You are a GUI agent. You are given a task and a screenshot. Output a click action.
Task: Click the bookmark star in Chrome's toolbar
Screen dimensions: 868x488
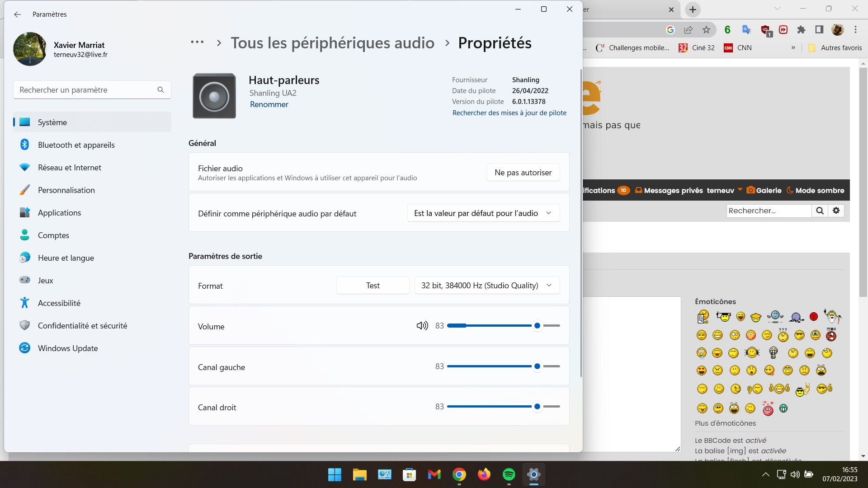pos(706,30)
